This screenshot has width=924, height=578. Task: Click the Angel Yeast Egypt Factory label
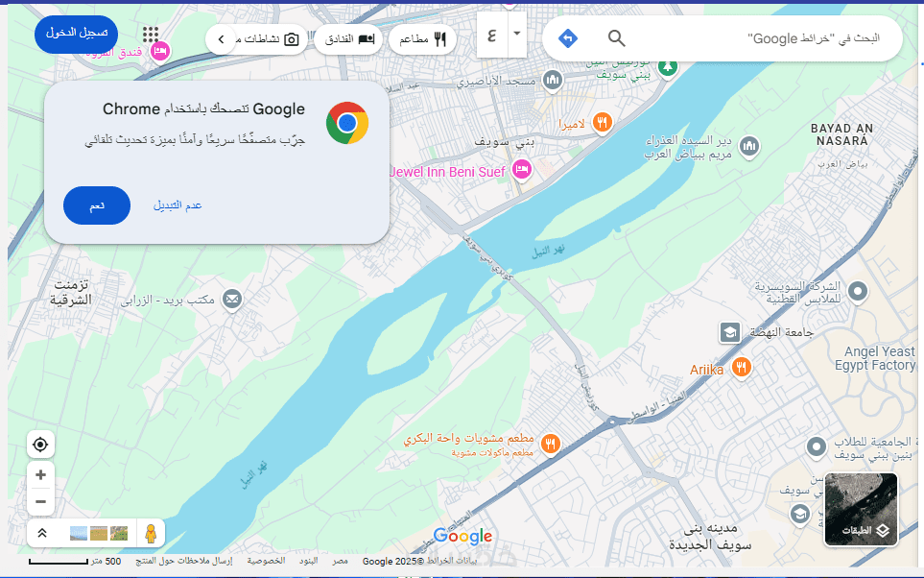(875, 358)
